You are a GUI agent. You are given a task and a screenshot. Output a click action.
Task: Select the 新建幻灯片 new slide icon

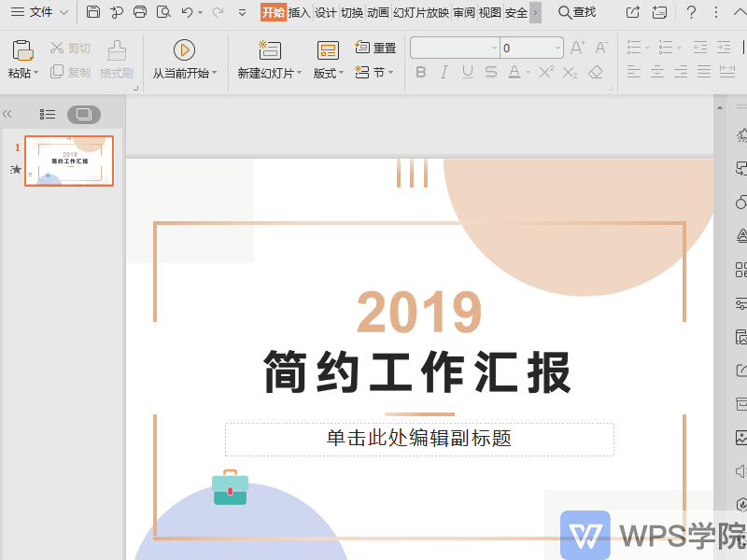pos(270,48)
